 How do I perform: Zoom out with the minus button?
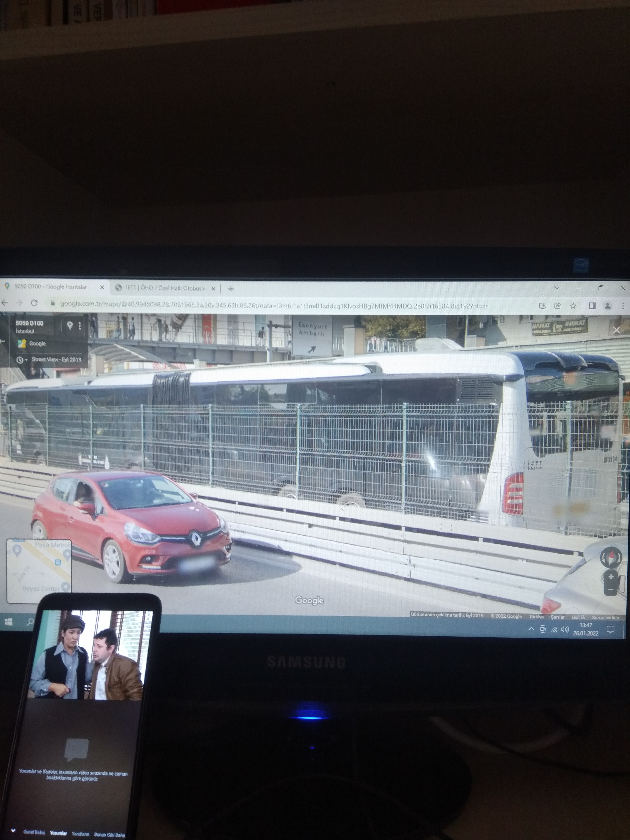tap(611, 589)
